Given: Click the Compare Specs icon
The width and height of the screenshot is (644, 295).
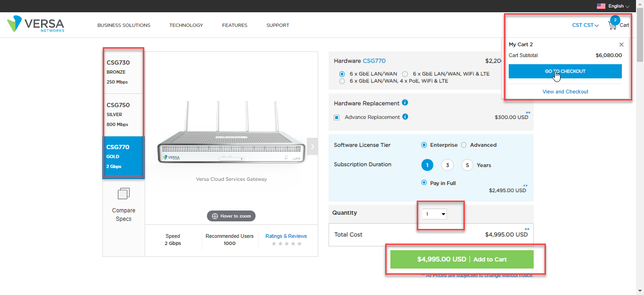Looking at the screenshot, I should [124, 193].
